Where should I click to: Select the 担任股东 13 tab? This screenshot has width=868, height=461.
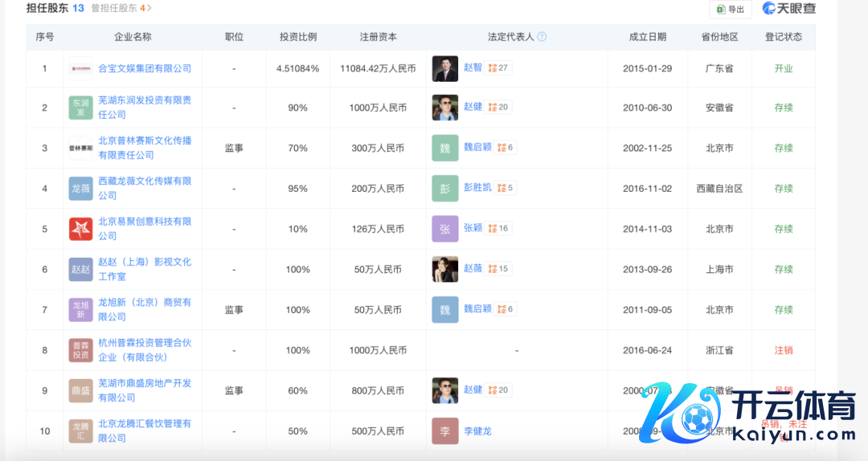(55, 8)
